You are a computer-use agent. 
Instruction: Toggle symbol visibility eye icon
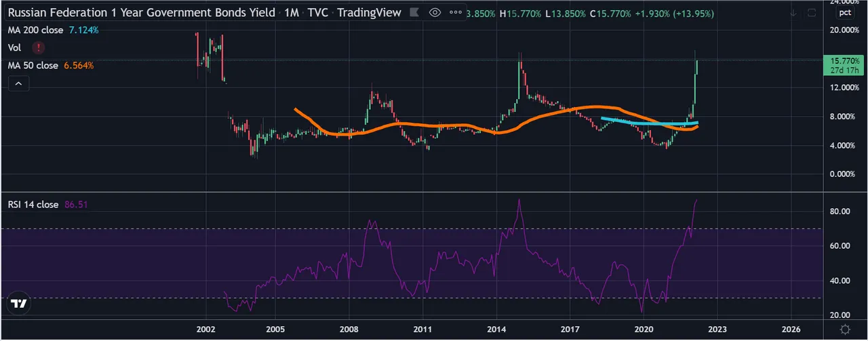click(x=435, y=13)
